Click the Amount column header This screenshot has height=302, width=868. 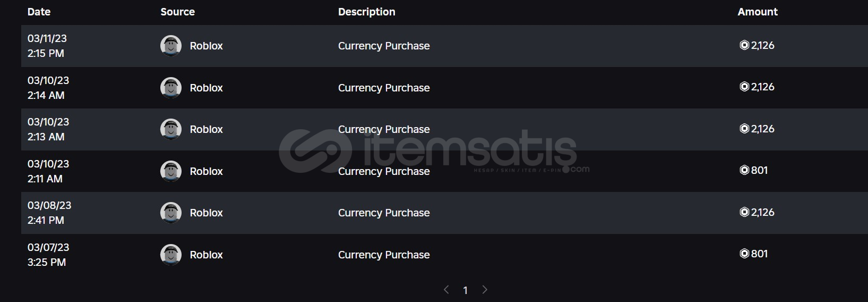click(x=758, y=12)
